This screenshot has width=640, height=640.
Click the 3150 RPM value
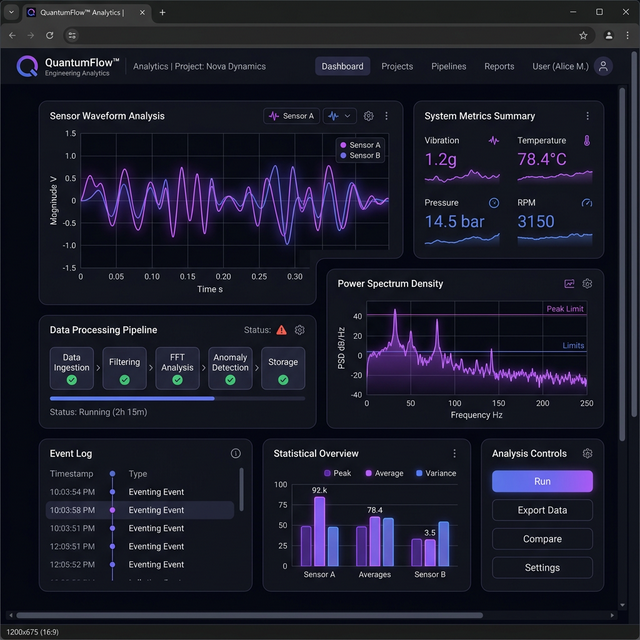536,222
